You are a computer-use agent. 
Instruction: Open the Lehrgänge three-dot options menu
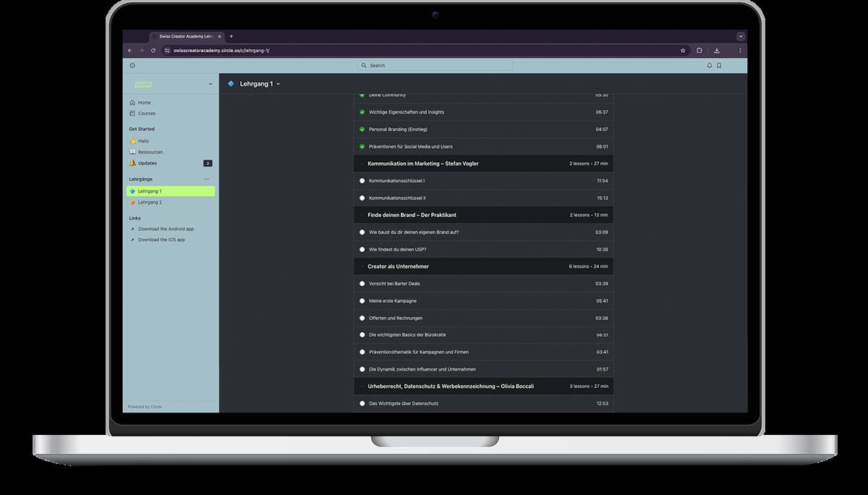pos(206,179)
